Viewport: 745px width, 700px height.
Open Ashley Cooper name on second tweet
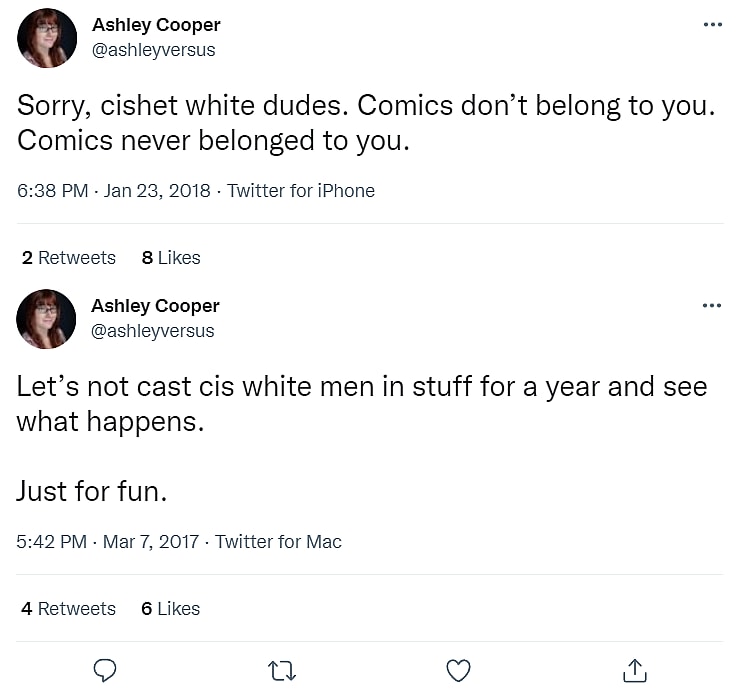[x=155, y=306]
